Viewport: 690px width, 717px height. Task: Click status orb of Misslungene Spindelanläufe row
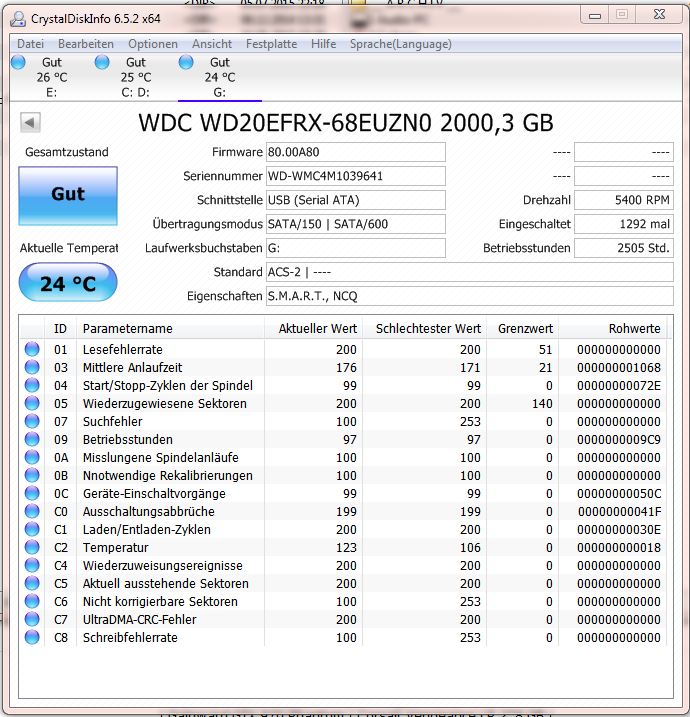(32, 457)
